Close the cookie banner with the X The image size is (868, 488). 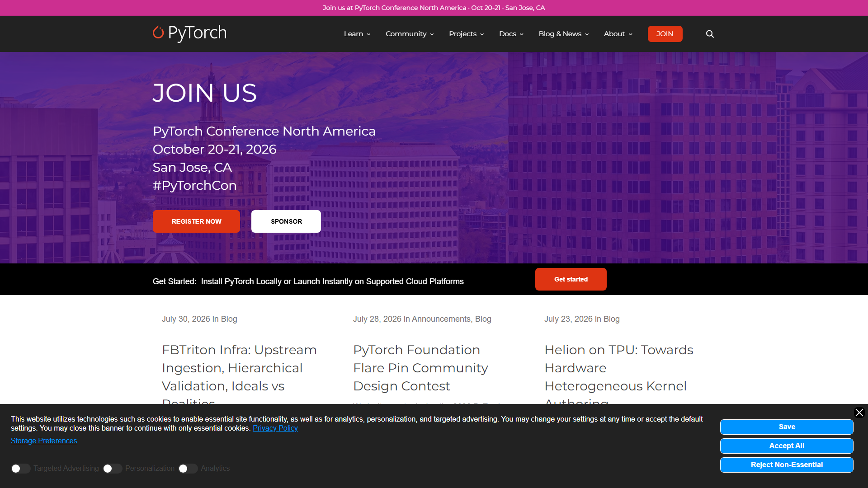pos(859,413)
